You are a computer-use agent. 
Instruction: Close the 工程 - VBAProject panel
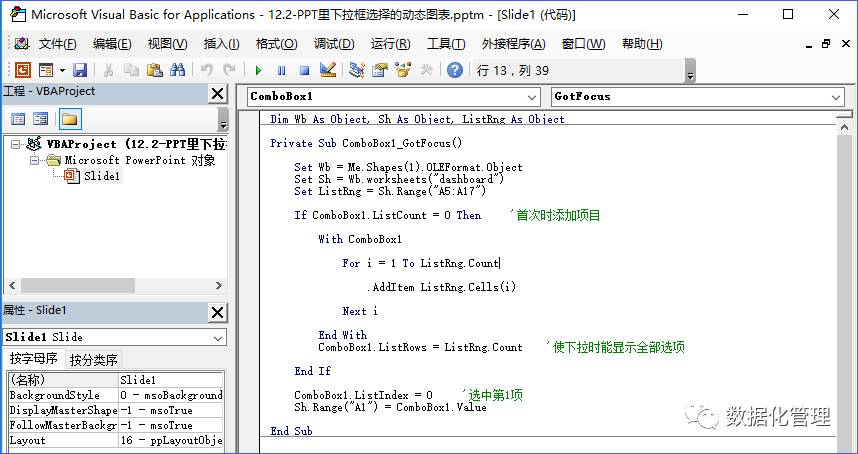pos(217,94)
